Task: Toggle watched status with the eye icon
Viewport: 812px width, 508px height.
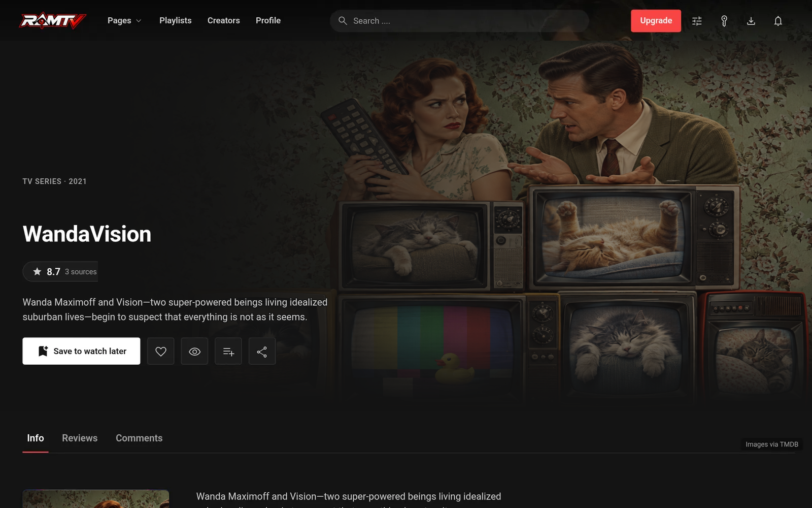Action: [x=194, y=351]
